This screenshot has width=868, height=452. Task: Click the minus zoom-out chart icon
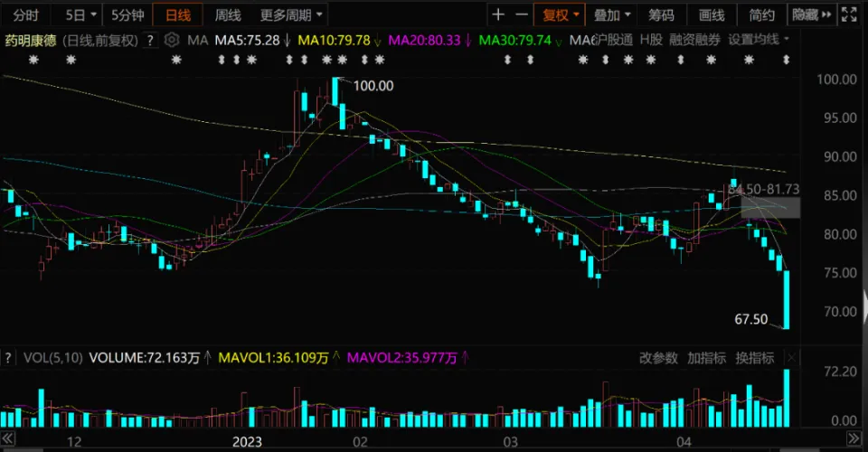click(x=522, y=15)
